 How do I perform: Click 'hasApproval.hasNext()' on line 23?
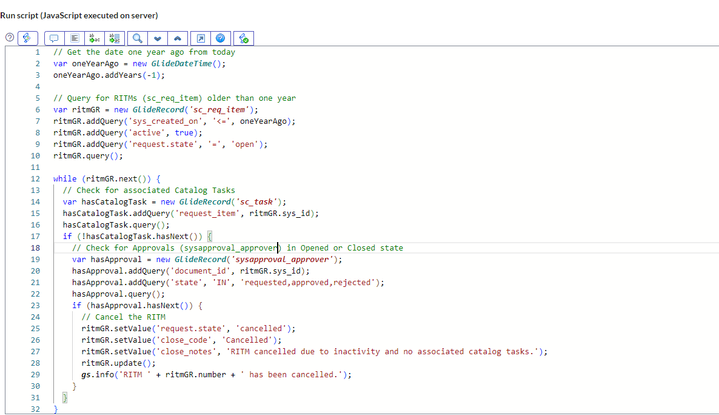pos(139,305)
